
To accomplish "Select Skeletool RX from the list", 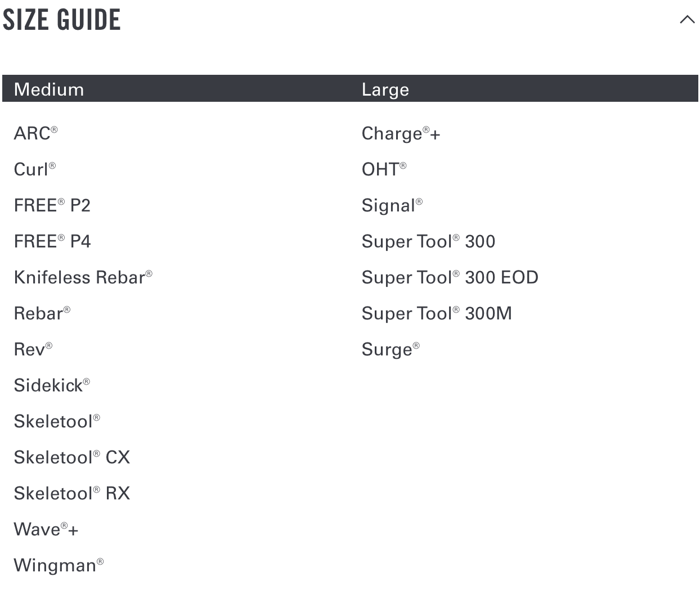I will 72,493.
